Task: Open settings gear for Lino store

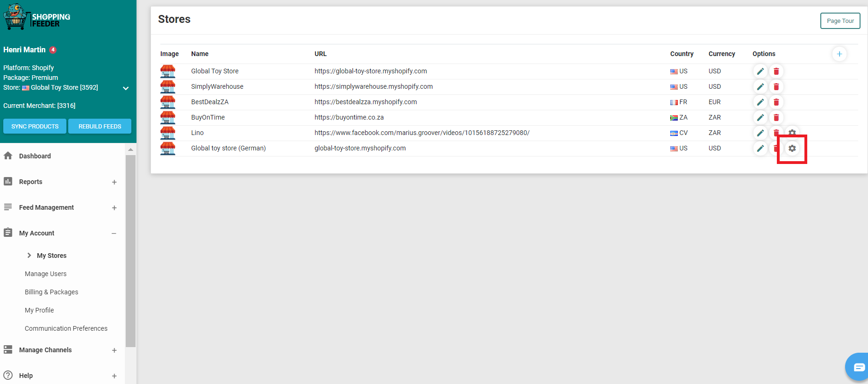Action: point(792,132)
